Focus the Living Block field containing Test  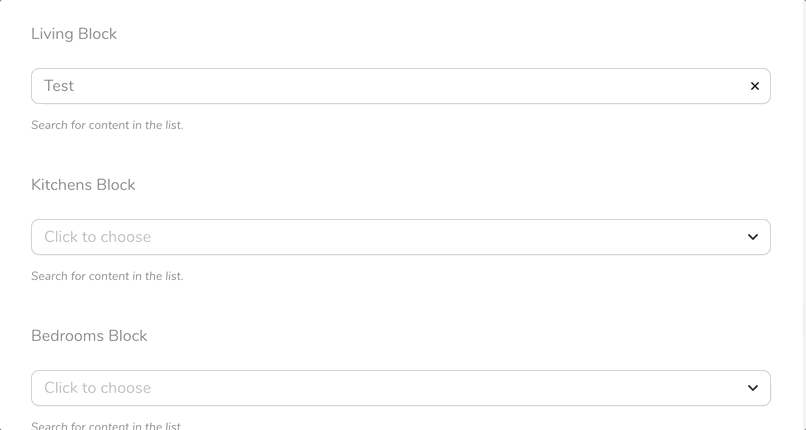400,86
